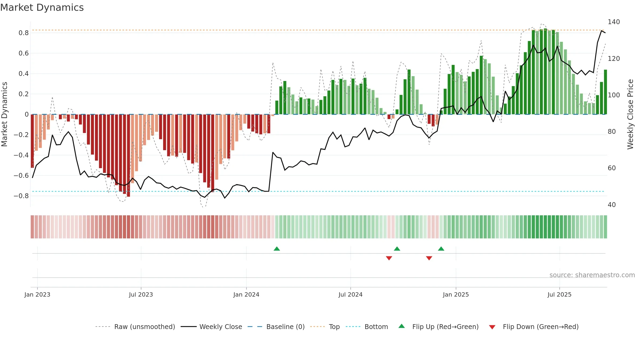Click the Jan 2024 axis label
The image size is (644, 362).
pos(246,294)
